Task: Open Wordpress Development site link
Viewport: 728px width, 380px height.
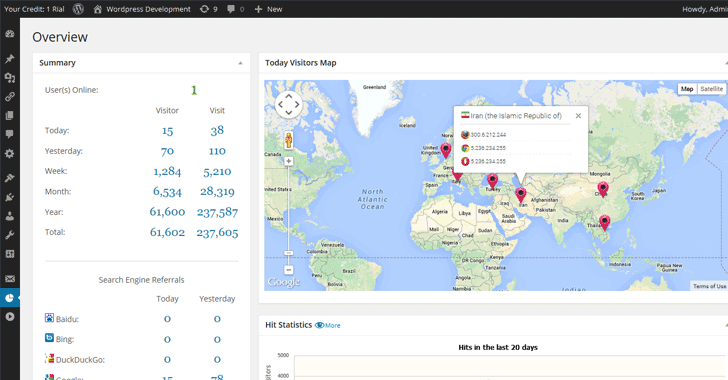Action: (142, 9)
